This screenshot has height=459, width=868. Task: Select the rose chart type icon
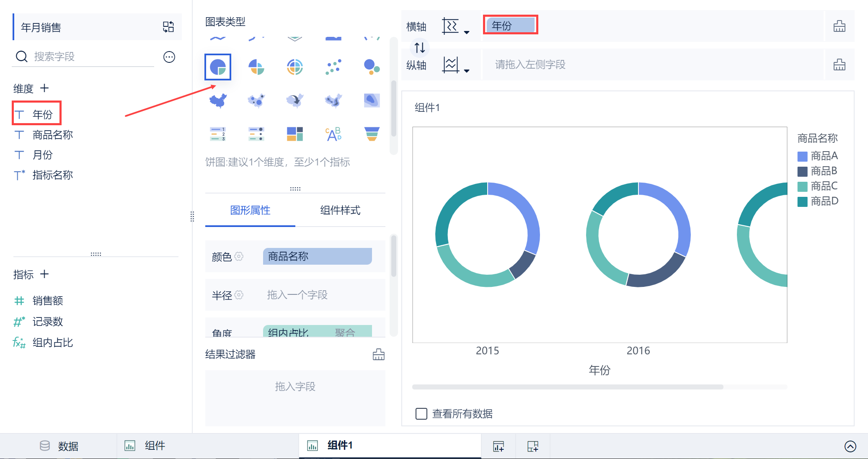pos(256,67)
